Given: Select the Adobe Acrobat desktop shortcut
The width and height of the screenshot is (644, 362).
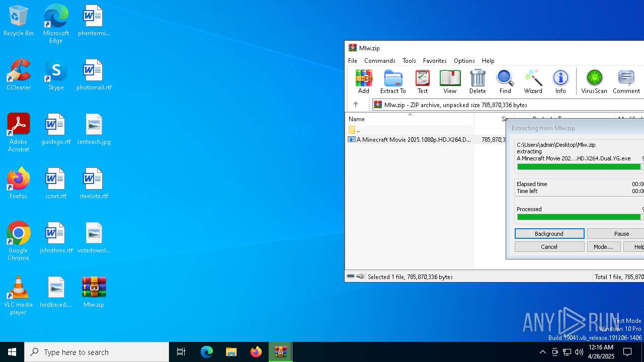Looking at the screenshot, I should point(19,133).
